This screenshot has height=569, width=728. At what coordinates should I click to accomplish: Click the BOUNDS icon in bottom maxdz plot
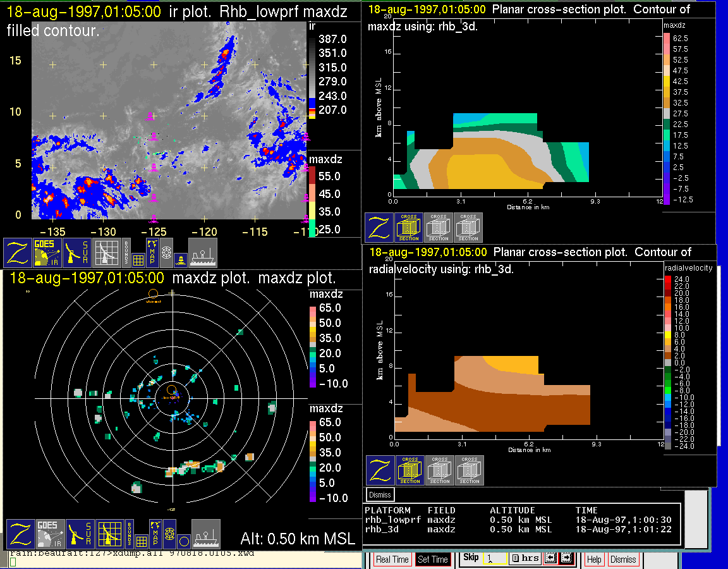click(130, 534)
